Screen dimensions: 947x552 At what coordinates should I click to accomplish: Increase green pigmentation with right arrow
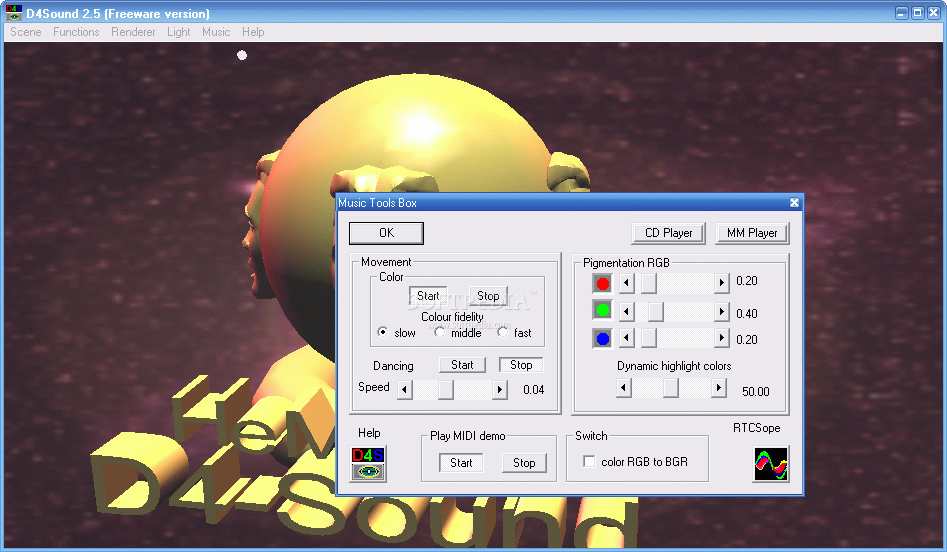[x=721, y=312]
